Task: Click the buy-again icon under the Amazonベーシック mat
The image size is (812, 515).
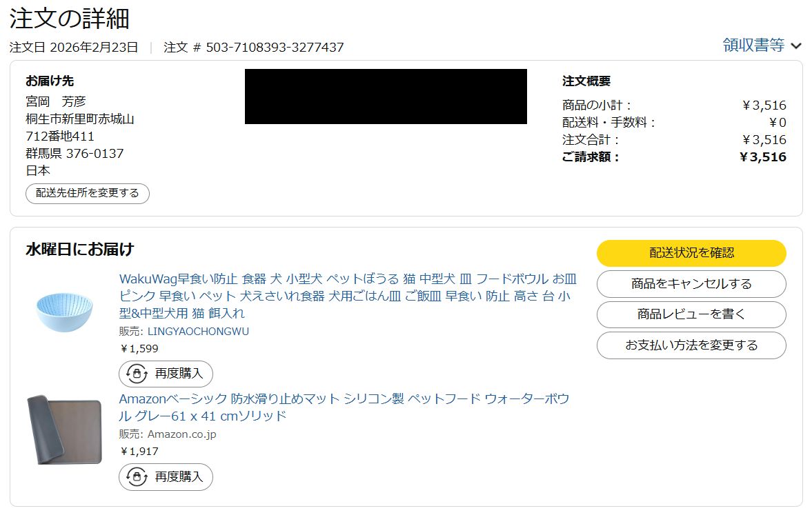Action: point(137,476)
